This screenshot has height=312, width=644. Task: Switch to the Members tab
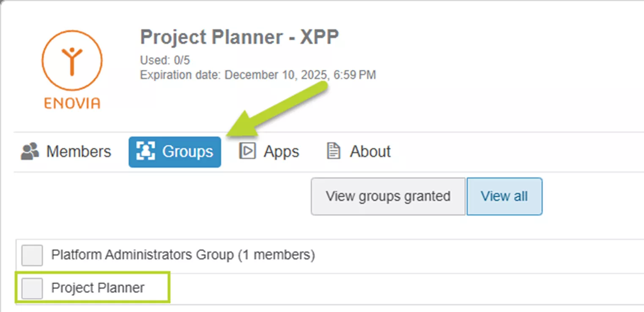click(x=79, y=151)
